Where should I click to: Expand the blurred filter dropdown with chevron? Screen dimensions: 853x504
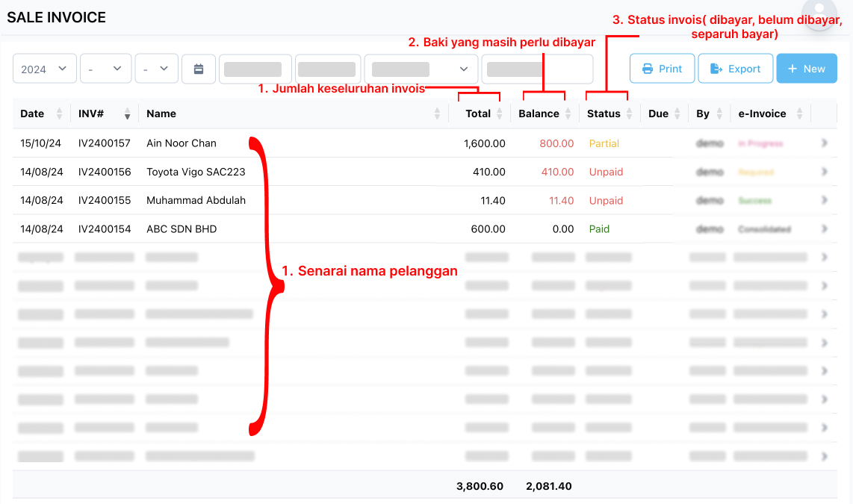(421, 69)
